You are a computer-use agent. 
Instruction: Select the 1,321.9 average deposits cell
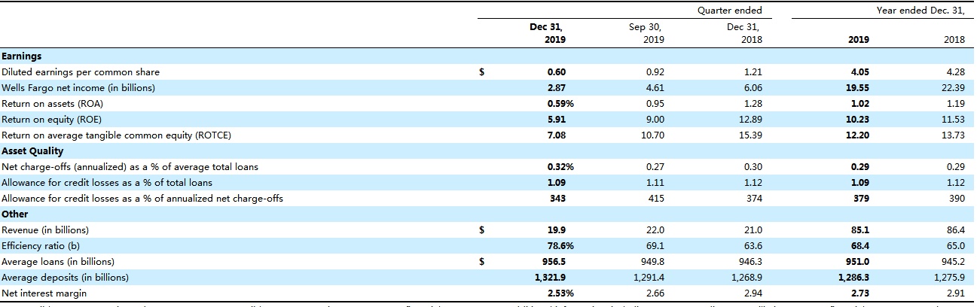(550, 278)
